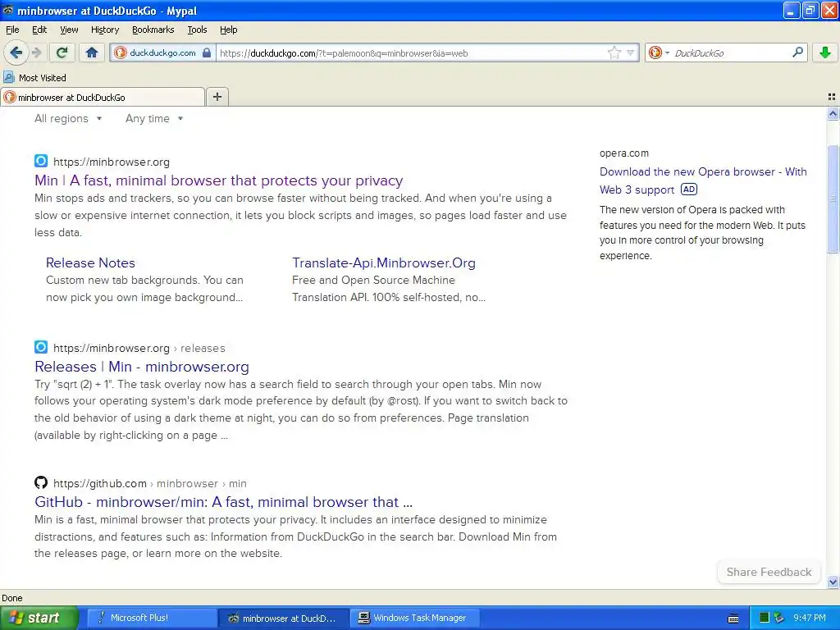Open the Help menu

tap(228, 30)
